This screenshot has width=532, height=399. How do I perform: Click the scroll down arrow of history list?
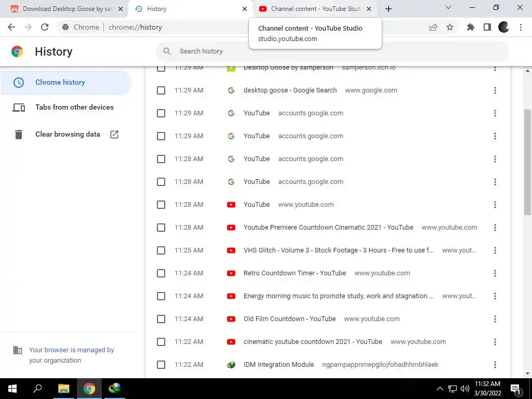click(x=527, y=374)
